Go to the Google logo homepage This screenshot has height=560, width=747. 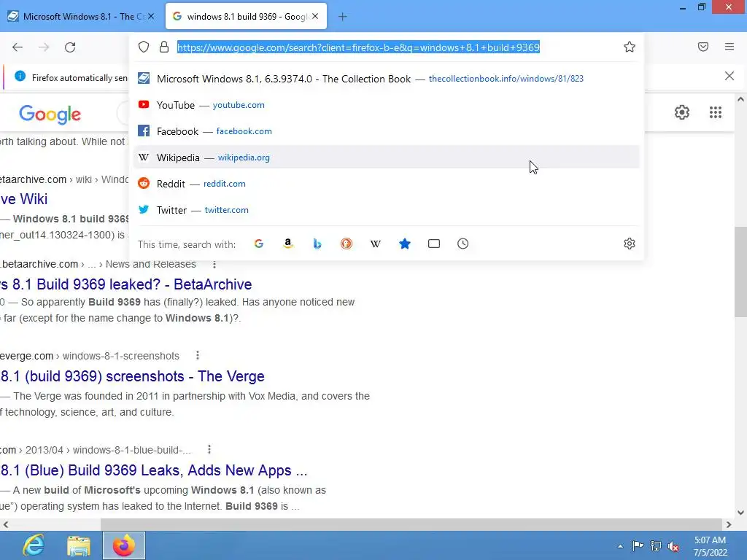click(x=50, y=114)
